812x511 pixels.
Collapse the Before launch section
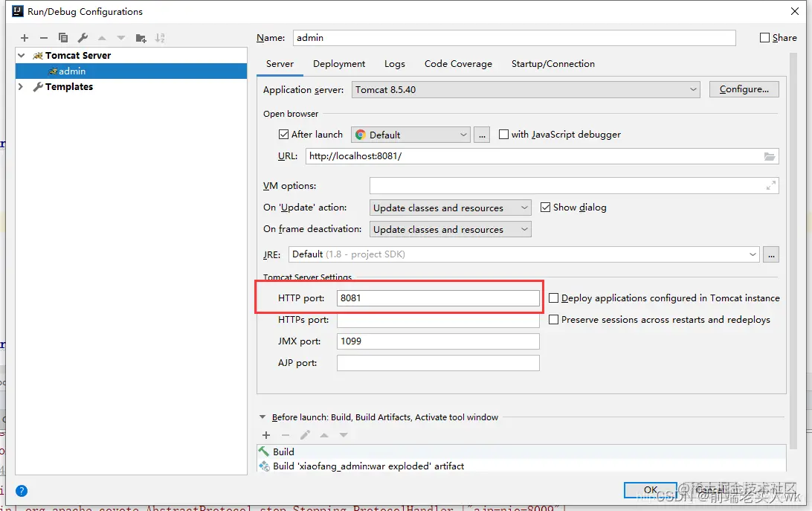(x=262, y=417)
